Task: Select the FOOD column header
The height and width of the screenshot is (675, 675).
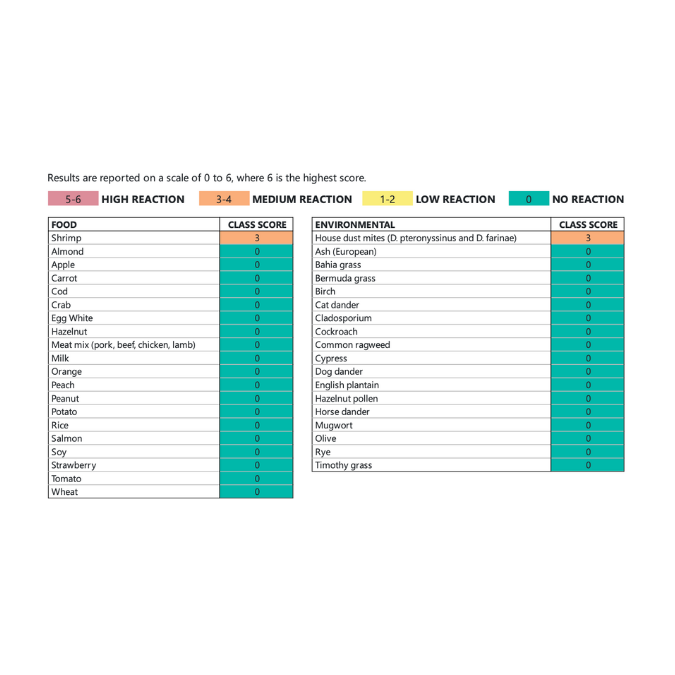Action: 64,225
